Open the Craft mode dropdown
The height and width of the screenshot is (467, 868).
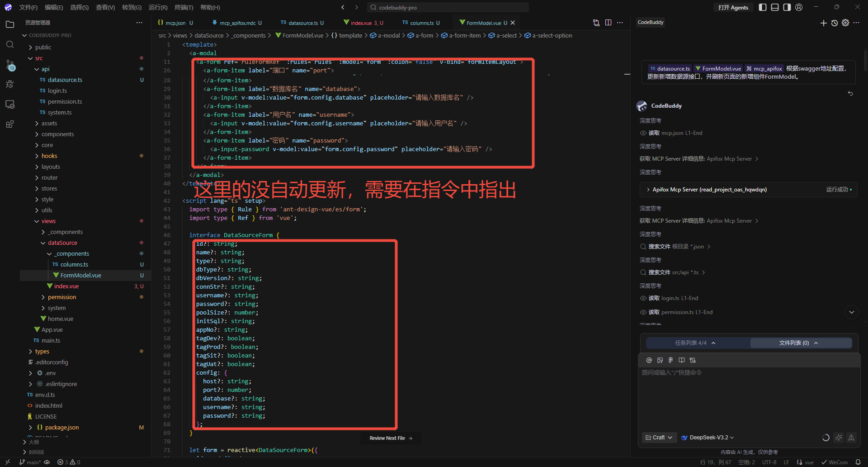pyautogui.click(x=659, y=437)
